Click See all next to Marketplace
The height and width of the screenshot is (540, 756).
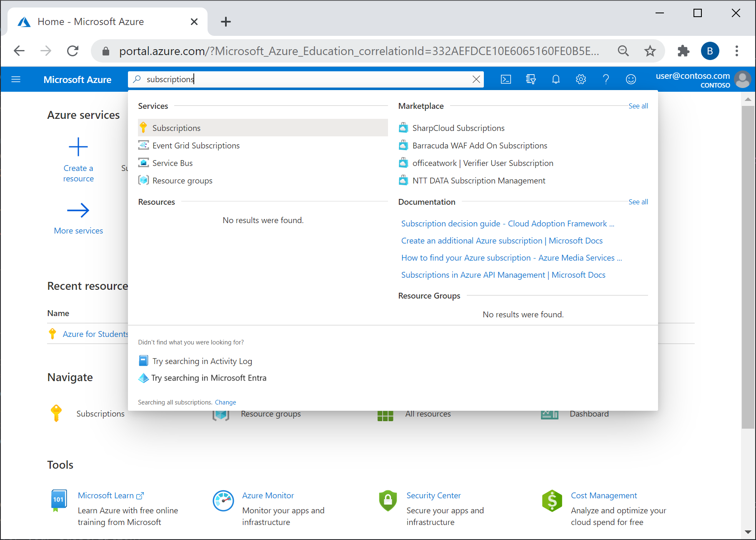(638, 106)
